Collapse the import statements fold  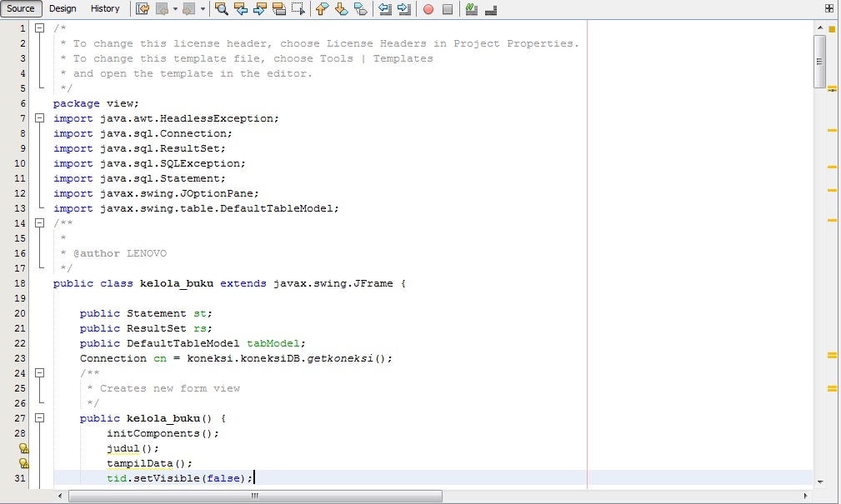39,117
